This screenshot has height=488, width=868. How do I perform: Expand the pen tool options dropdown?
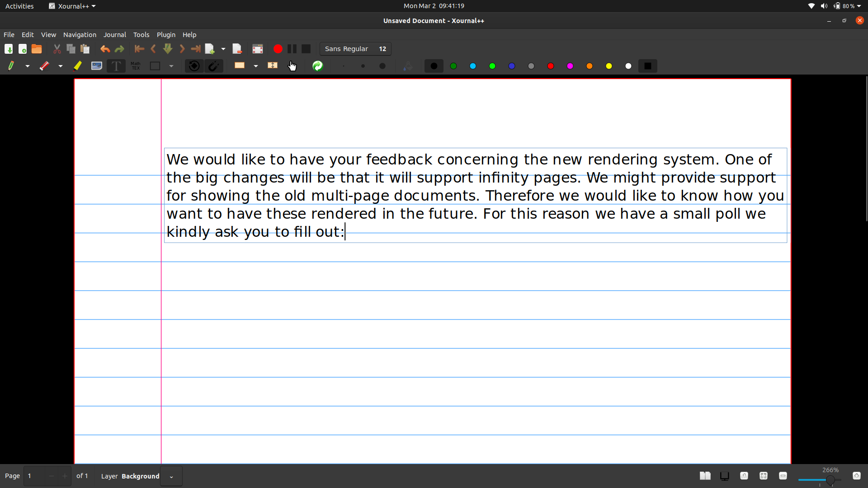point(28,66)
